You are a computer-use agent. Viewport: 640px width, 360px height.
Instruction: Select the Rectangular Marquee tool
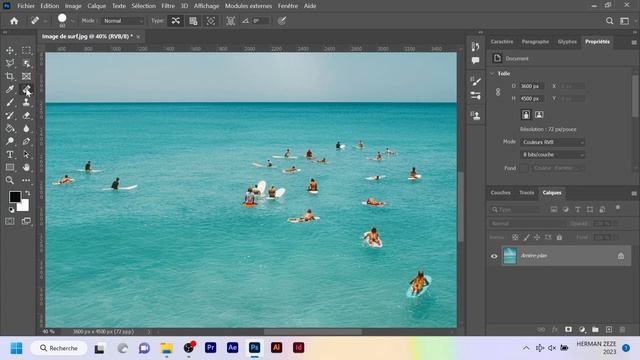[26, 50]
